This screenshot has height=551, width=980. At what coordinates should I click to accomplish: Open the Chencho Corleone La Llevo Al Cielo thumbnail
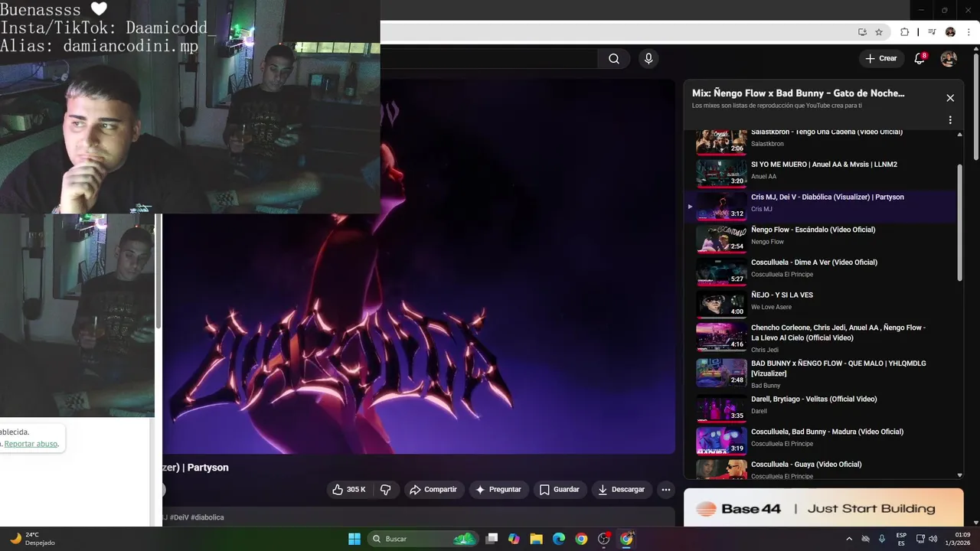(721, 337)
